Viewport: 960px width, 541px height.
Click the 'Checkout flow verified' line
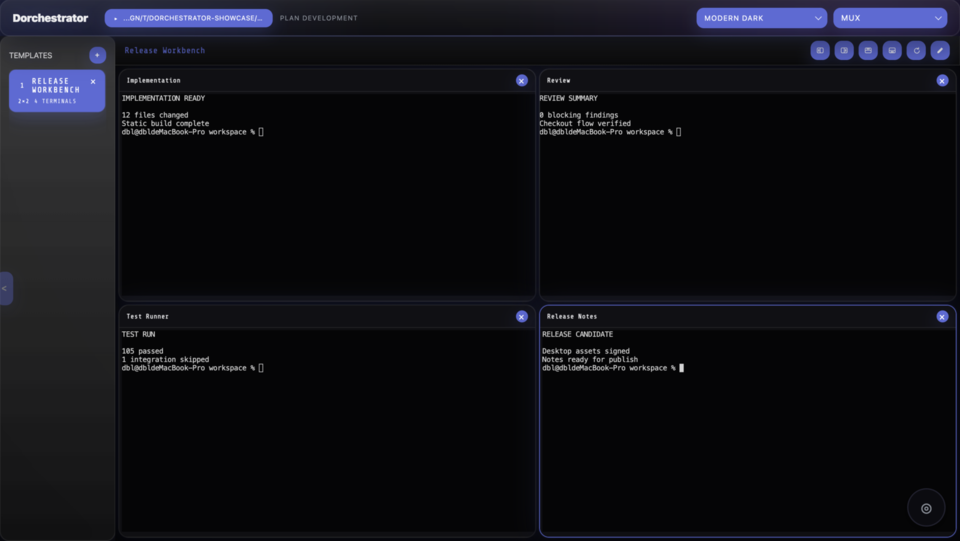point(585,124)
